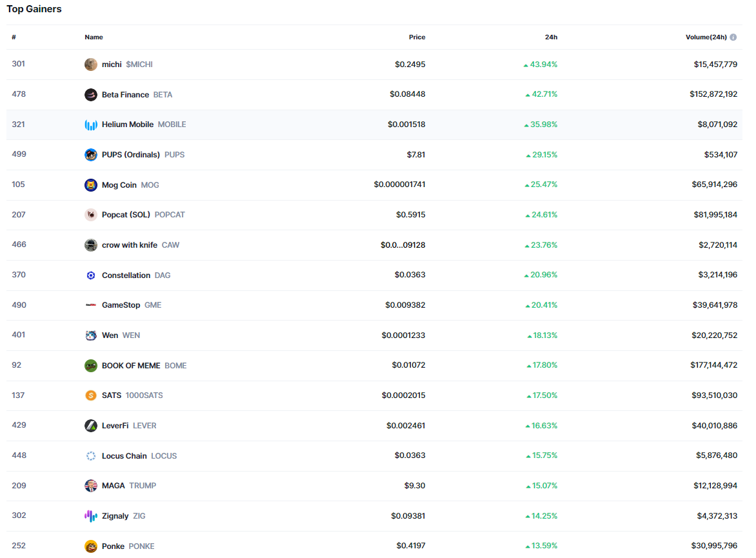The width and height of the screenshot is (756, 558).
Task: Open the LeverFi LEVER link
Action: point(115,426)
